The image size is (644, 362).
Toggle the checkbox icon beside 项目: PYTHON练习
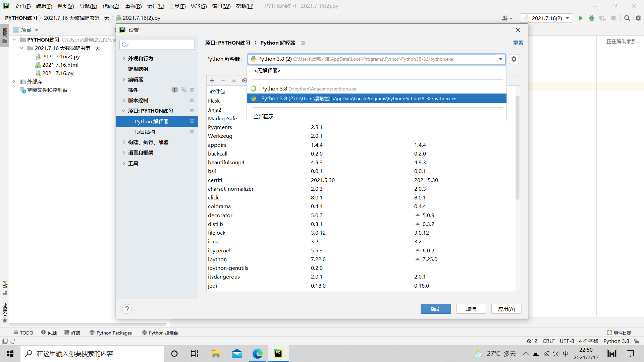[192, 111]
